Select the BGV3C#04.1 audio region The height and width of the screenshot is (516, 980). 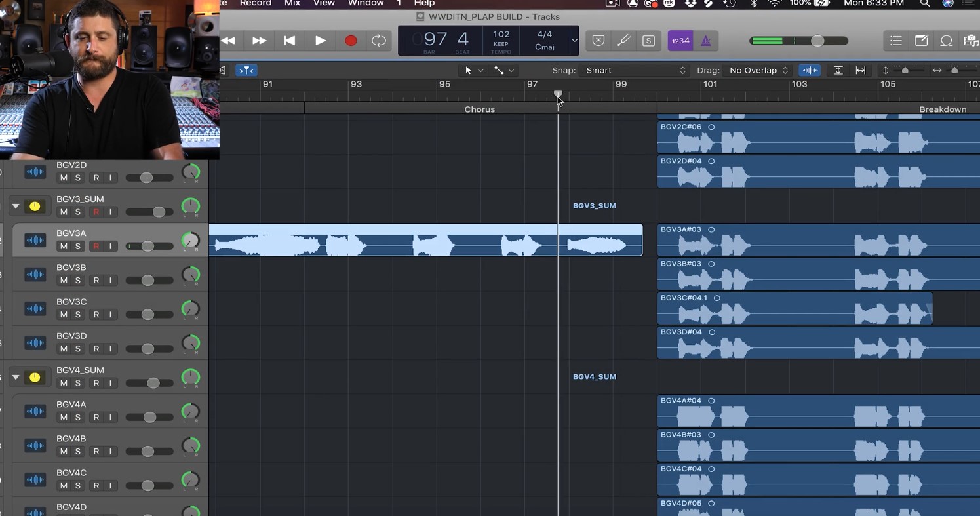tap(794, 309)
